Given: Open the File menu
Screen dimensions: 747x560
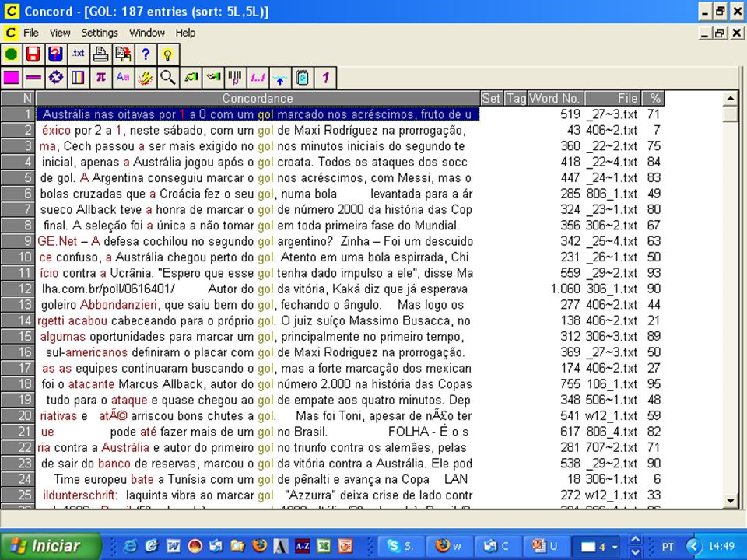Looking at the screenshot, I should [x=31, y=33].
